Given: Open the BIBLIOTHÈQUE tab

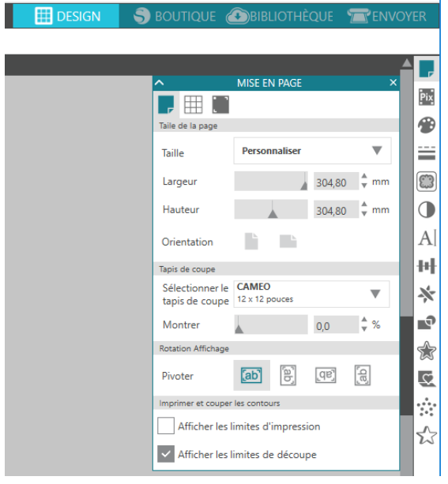Looking at the screenshot, I should coord(280,16).
